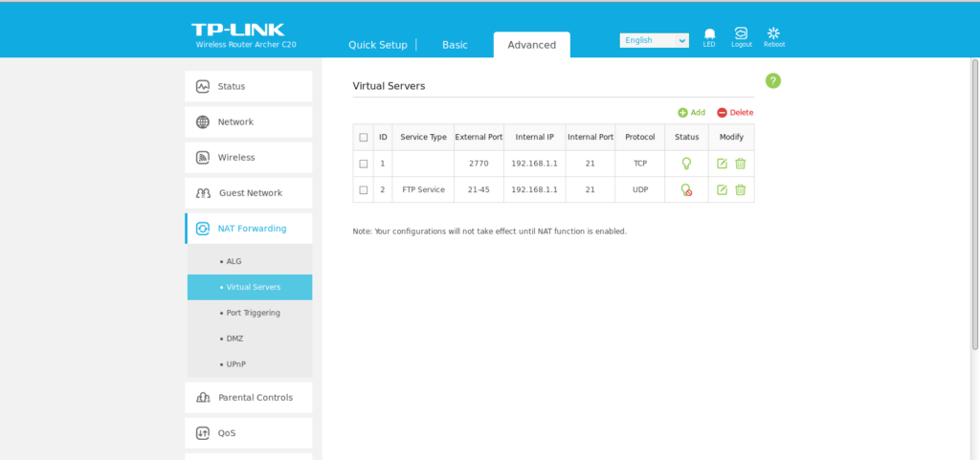
Task: Enable the disabled status bulb for FTP Service
Action: (x=686, y=189)
